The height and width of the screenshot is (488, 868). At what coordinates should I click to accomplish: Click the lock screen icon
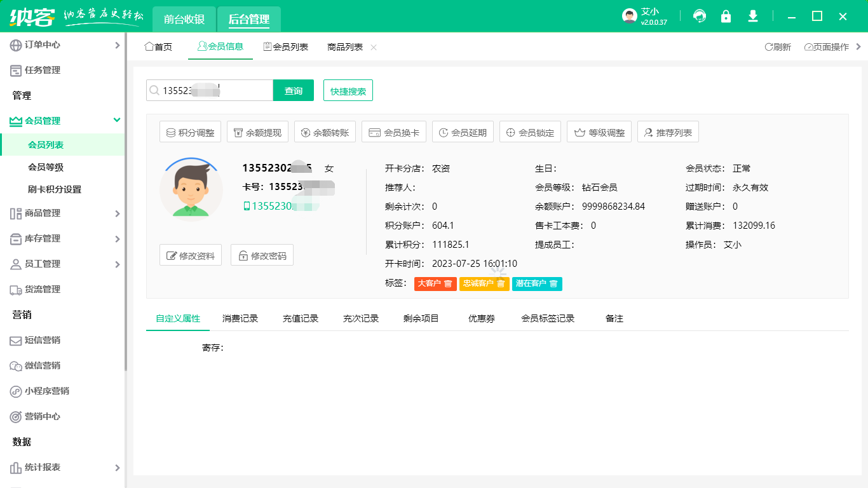click(x=726, y=17)
